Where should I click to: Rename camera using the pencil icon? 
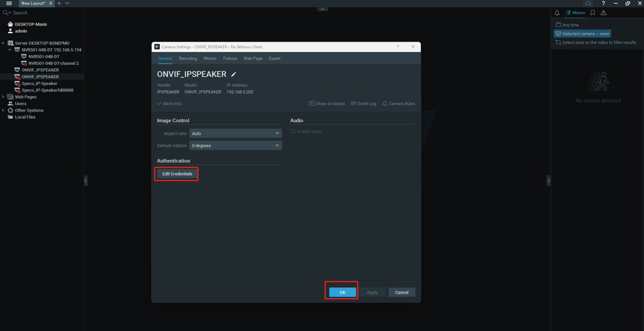point(233,73)
